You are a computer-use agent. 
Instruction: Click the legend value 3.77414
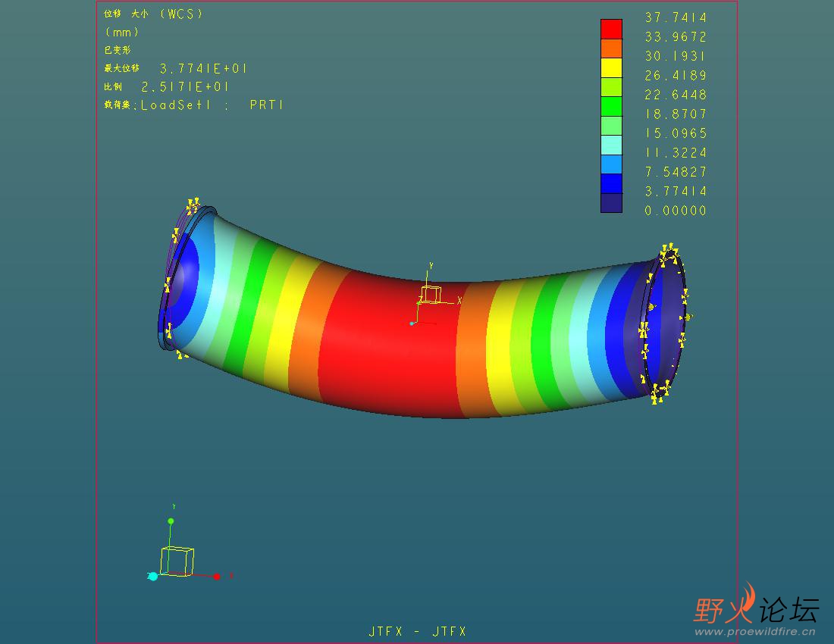676,191
